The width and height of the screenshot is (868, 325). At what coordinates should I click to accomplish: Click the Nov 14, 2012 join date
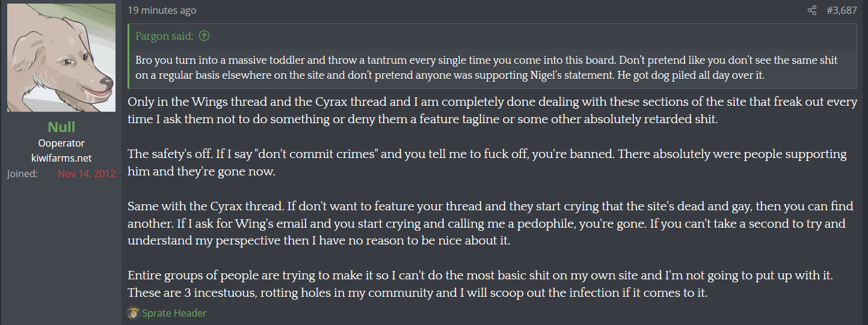87,174
